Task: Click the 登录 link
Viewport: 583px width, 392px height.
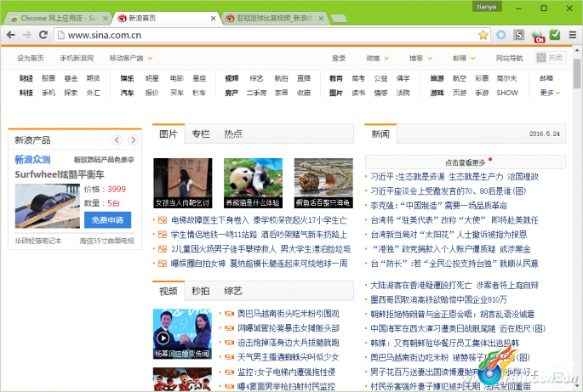Action: 339,59
